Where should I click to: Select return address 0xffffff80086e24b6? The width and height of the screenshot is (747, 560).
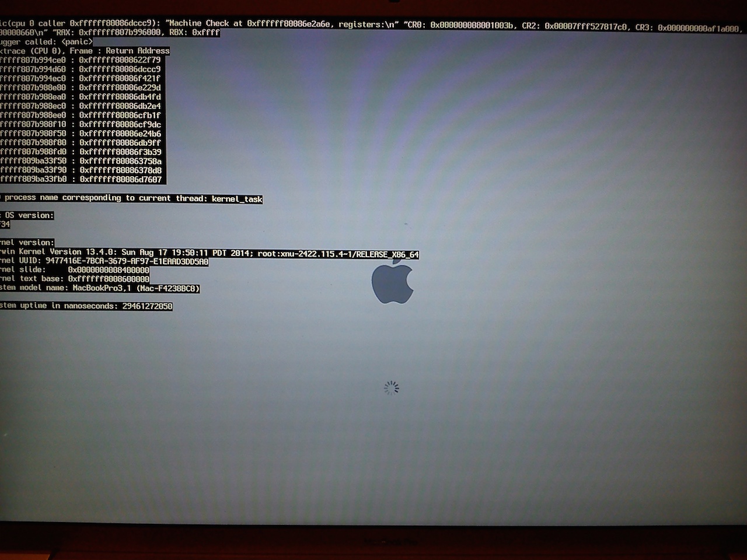[x=120, y=134]
